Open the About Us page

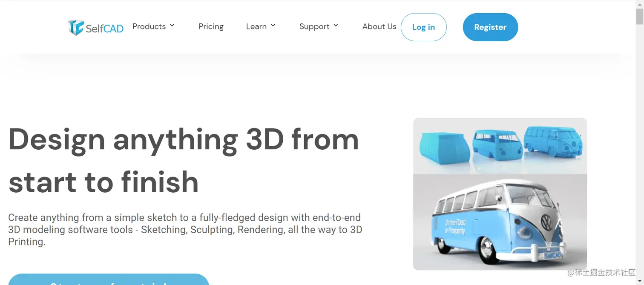pyautogui.click(x=379, y=26)
